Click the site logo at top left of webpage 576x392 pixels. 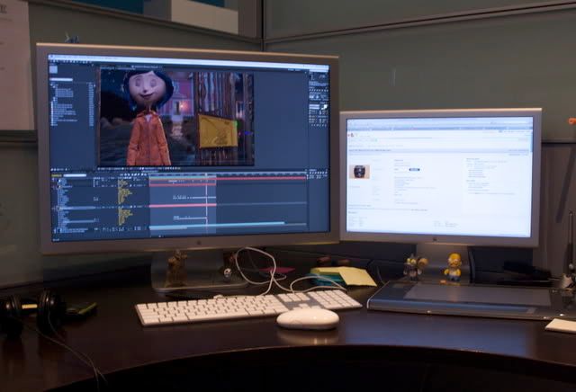(352, 136)
